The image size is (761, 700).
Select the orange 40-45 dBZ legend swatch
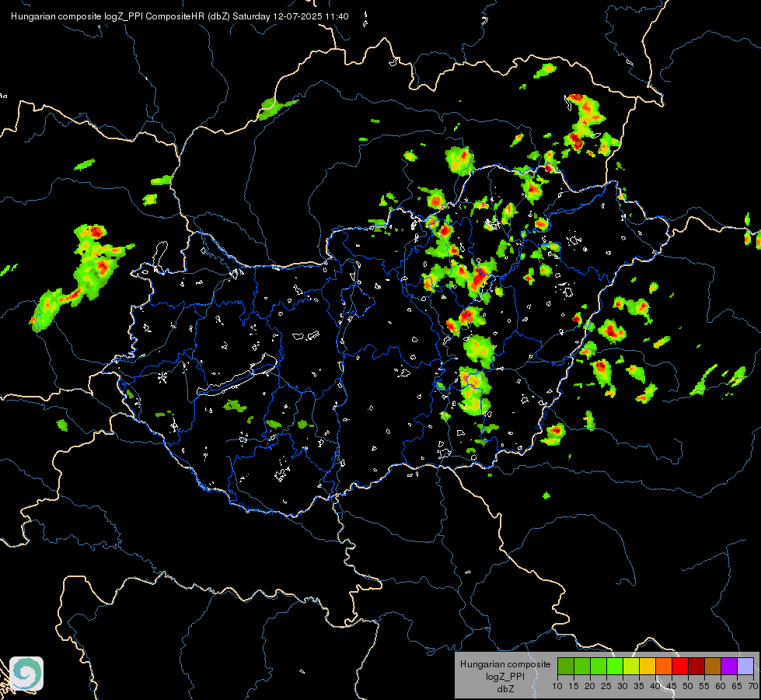tap(664, 667)
